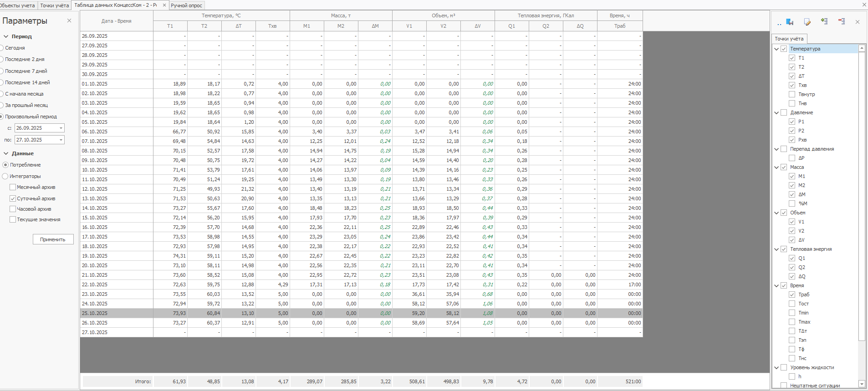868x391 pixels.
Task: Click the edit template pencil icon
Action: pos(807,22)
